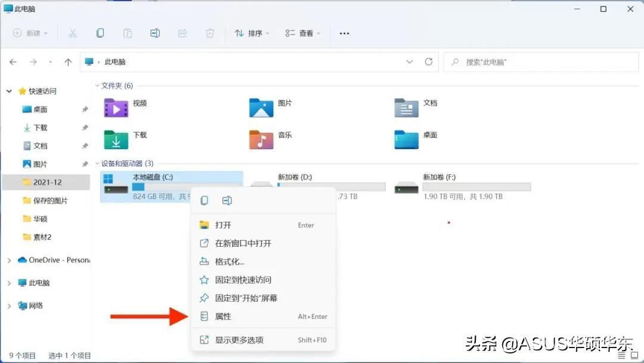Collapse the Devices and drives group

pos(98,163)
